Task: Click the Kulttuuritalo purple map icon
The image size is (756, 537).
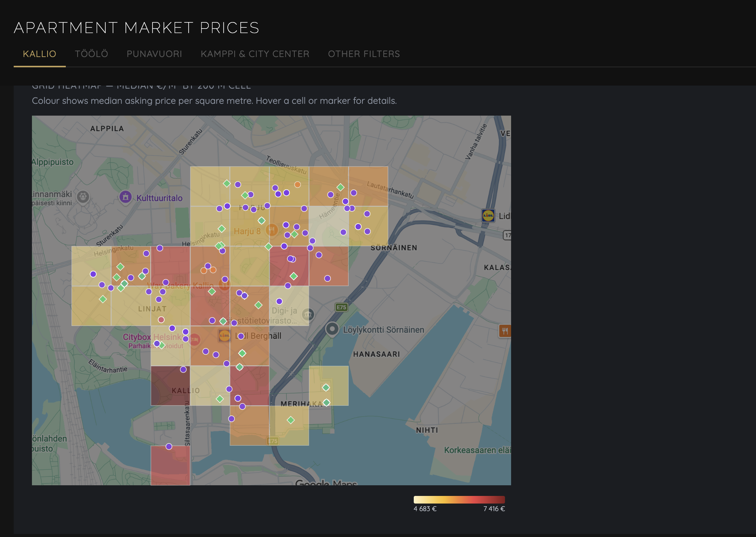Action: pos(125,197)
